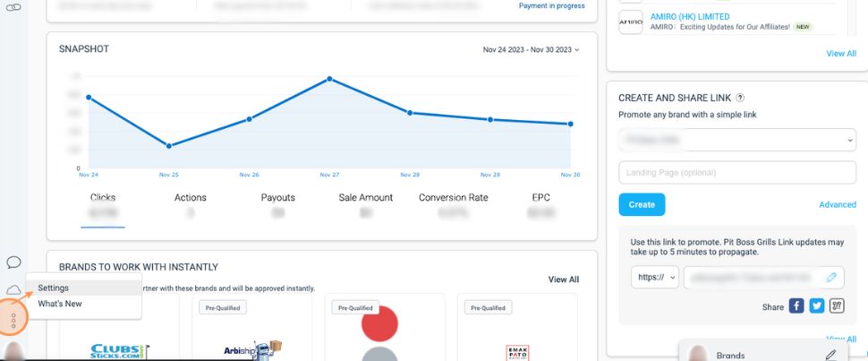868x361 pixels.
Task: Expand the brand selection dropdown
Action: [736, 141]
